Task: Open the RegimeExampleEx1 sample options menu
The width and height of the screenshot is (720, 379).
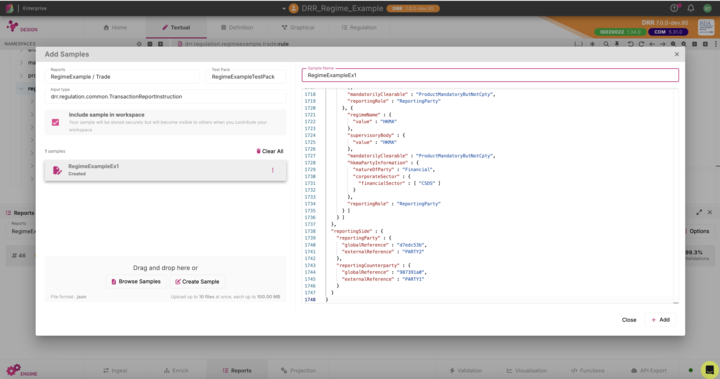Action: click(273, 170)
